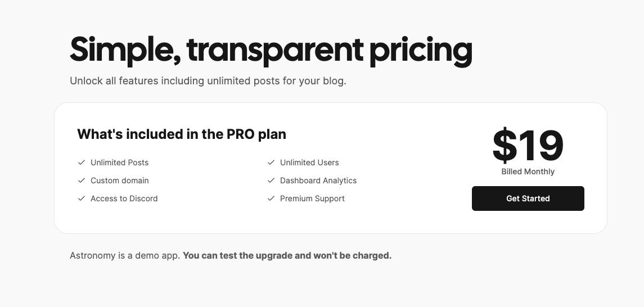Click the checkmark beside Custom domain

[x=82, y=180]
